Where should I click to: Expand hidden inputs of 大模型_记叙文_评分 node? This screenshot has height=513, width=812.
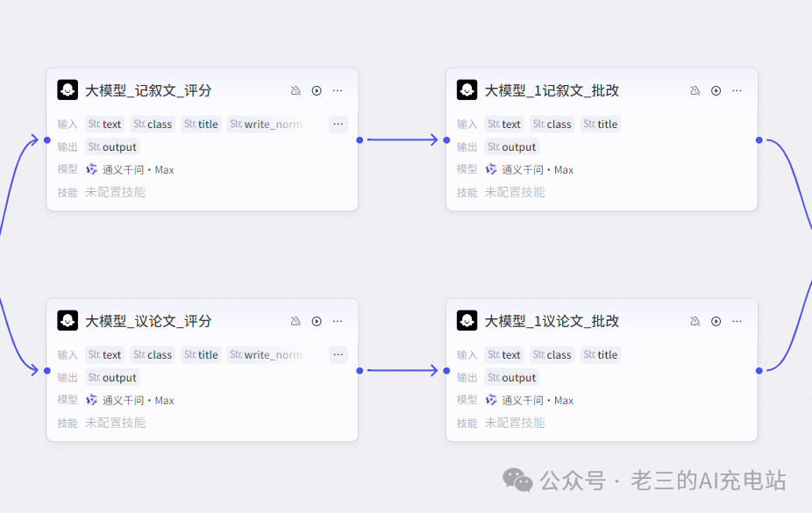[338, 124]
